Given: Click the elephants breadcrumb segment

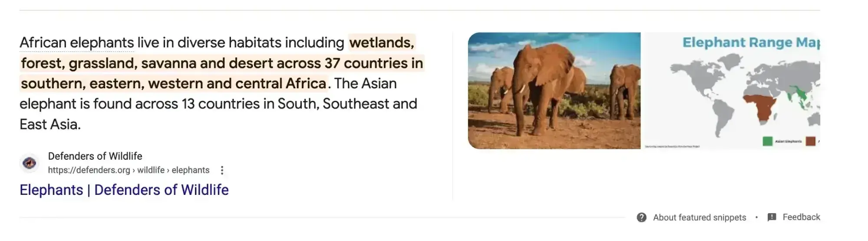Looking at the screenshot, I should coord(191,170).
